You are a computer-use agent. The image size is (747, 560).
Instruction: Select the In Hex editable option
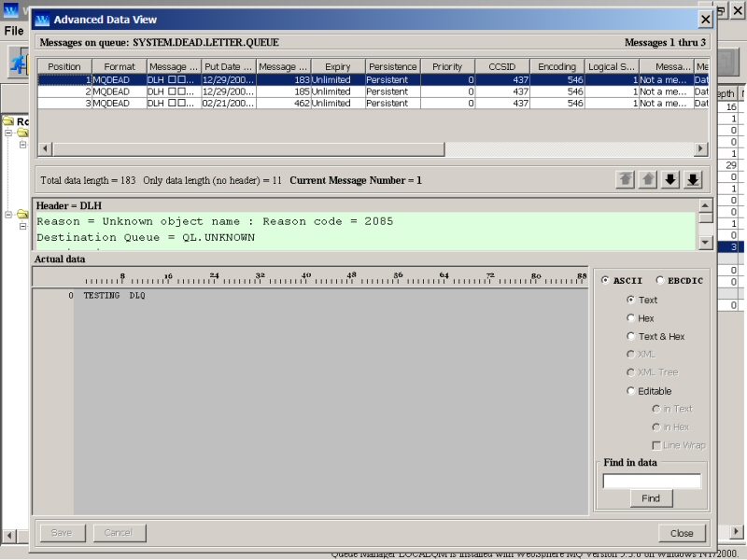coord(656,427)
